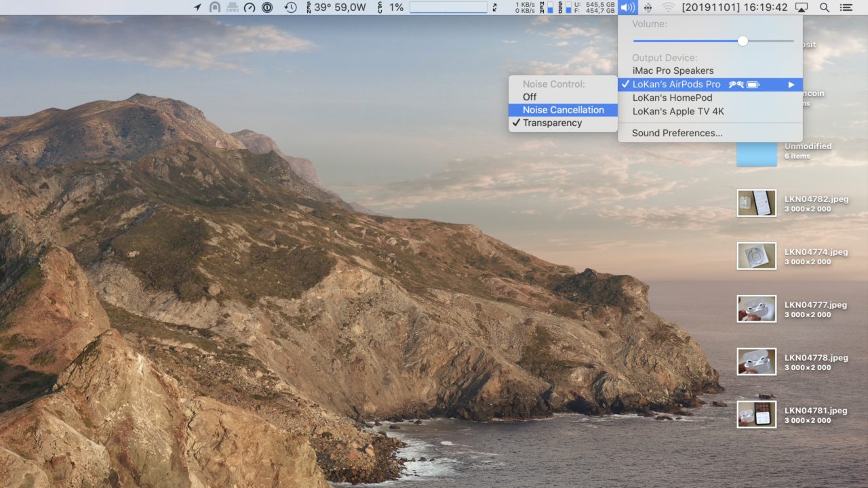This screenshot has height=488, width=868.
Task: Select the LKN04774.jpeg thumbnail
Action: [x=757, y=256]
